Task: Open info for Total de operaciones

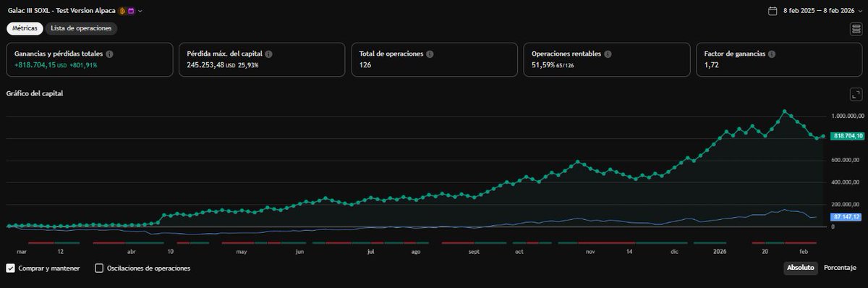Action: (430, 54)
